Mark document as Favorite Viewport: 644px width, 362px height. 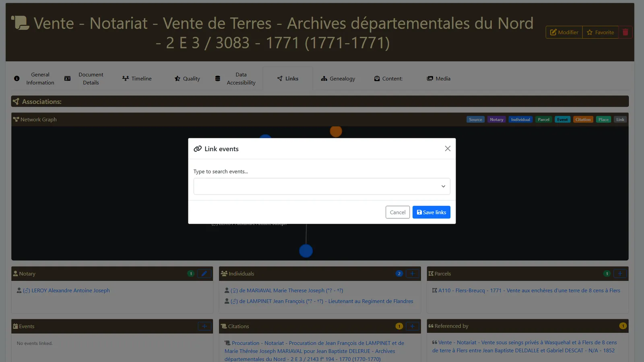[x=600, y=32]
